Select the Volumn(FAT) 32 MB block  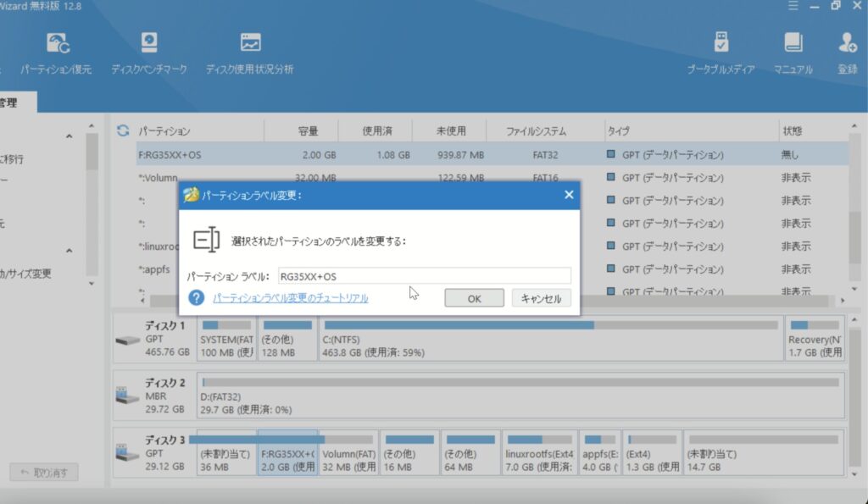coord(349,453)
